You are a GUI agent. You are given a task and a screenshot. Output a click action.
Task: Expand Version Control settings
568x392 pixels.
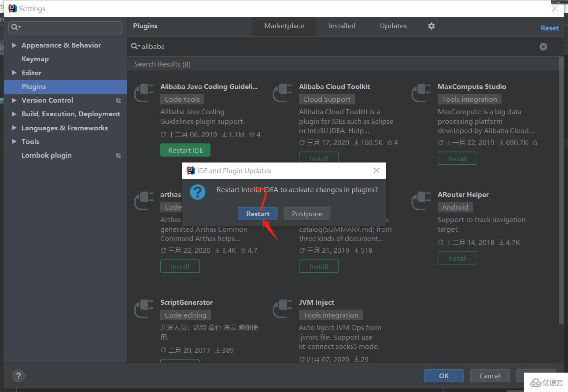click(14, 100)
